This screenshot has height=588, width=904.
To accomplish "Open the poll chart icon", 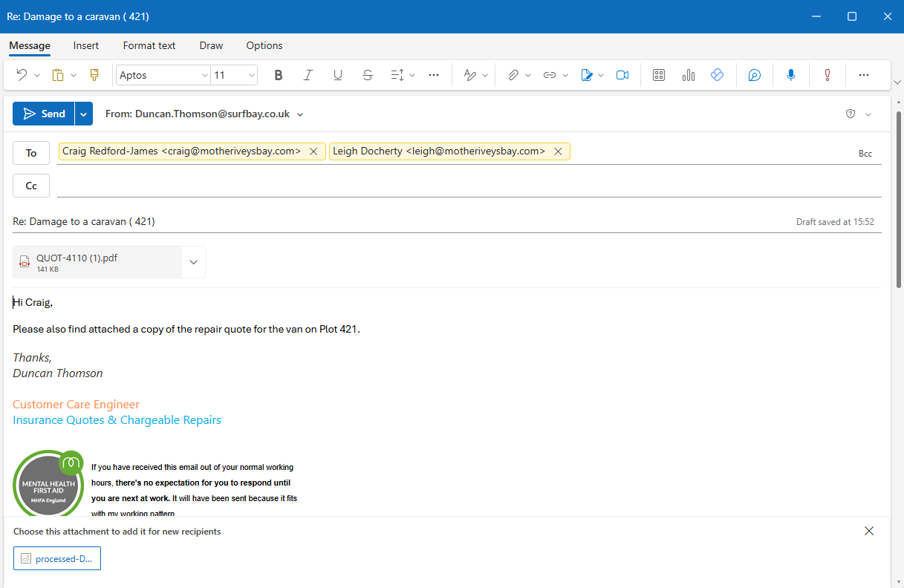I will point(688,75).
